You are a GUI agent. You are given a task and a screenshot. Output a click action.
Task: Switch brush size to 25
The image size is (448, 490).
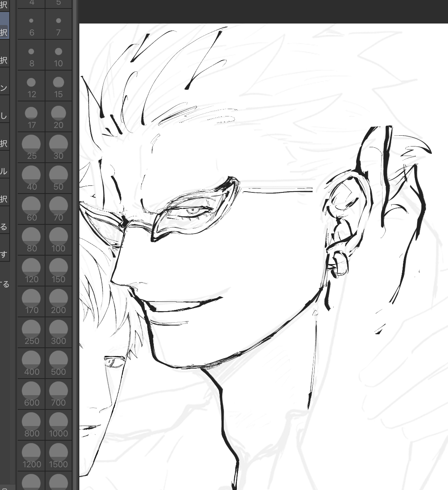click(32, 148)
